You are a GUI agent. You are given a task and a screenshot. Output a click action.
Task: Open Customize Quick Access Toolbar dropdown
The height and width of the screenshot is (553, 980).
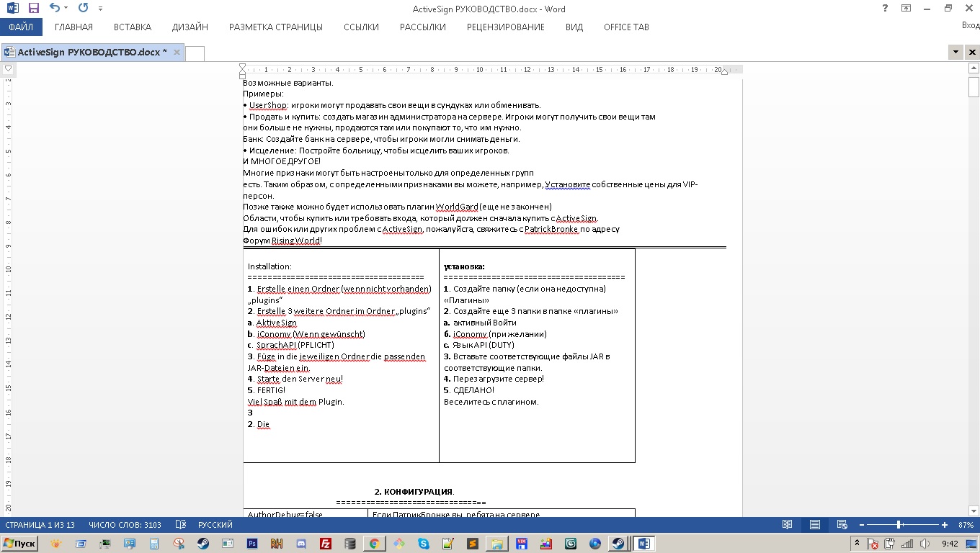coord(100,9)
